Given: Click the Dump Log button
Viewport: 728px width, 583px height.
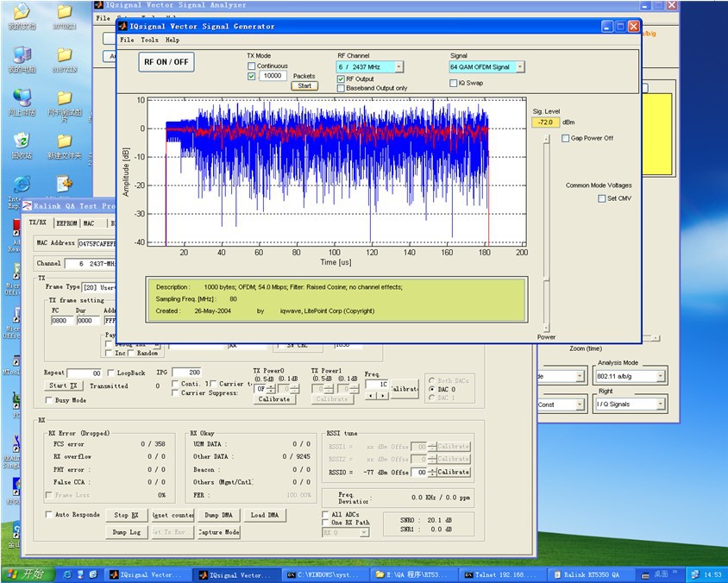Looking at the screenshot, I should (126, 532).
